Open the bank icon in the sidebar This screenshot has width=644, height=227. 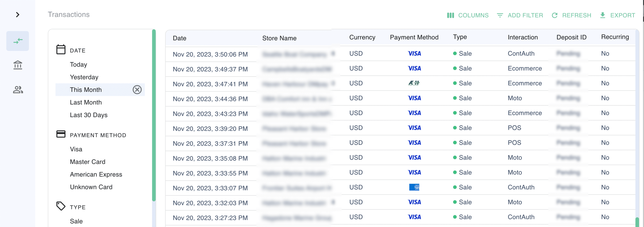point(18,65)
